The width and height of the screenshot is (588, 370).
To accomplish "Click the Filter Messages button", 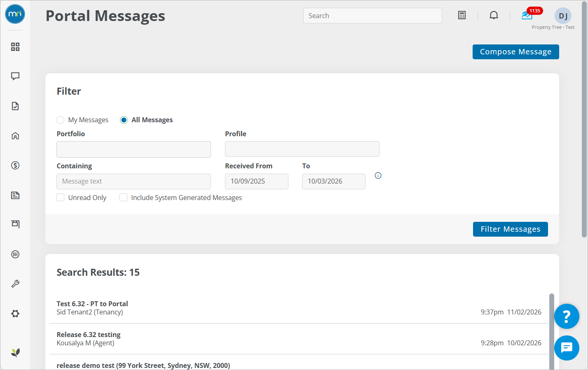I will tap(511, 229).
